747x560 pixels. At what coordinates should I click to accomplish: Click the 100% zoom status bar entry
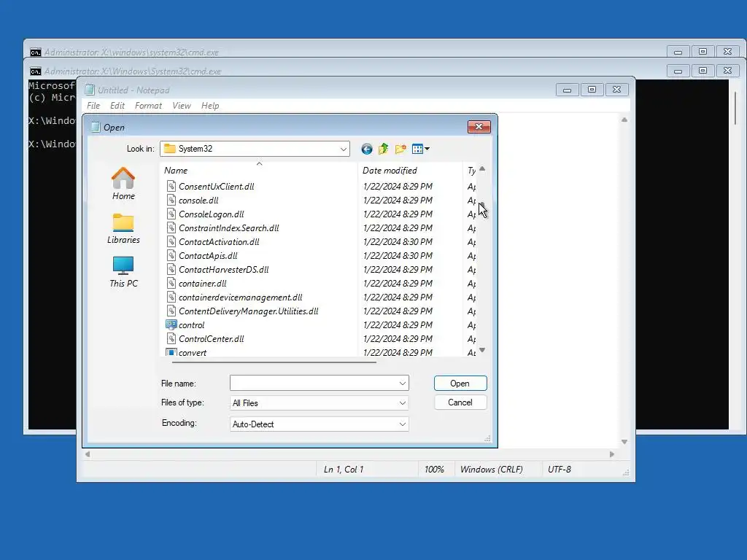[x=434, y=470]
